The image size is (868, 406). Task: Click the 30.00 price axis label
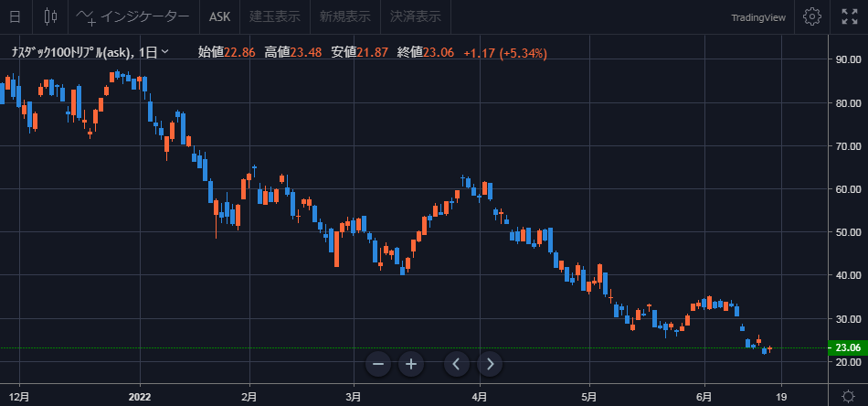point(848,319)
